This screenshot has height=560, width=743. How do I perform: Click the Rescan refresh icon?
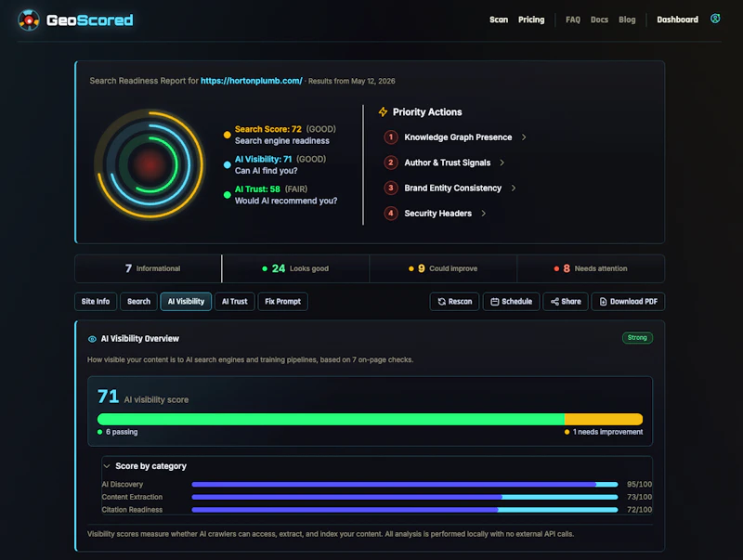click(442, 302)
